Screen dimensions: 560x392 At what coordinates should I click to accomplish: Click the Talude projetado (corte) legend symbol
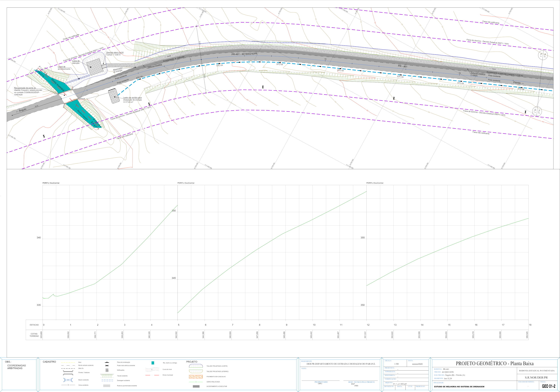(196, 366)
